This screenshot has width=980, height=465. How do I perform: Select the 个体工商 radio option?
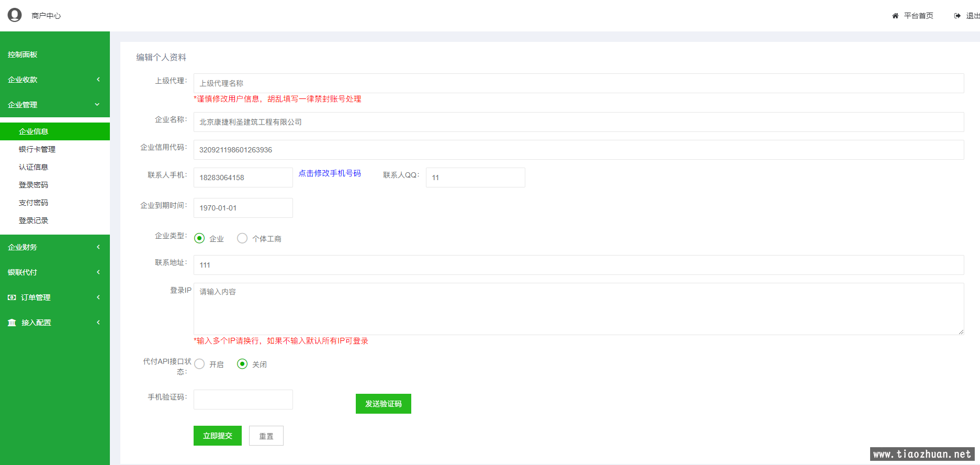[x=242, y=238]
